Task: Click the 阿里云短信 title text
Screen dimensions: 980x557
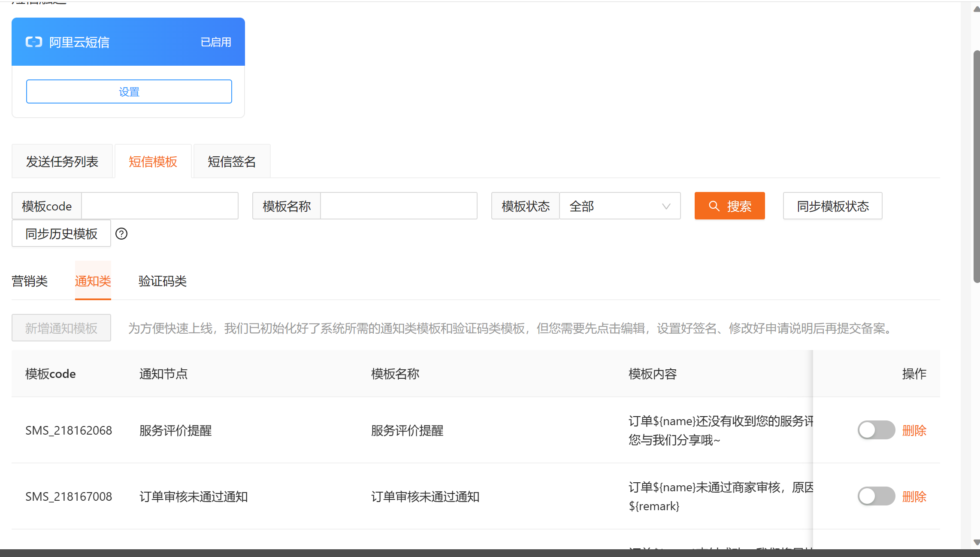Action: click(x=79, y=42)
